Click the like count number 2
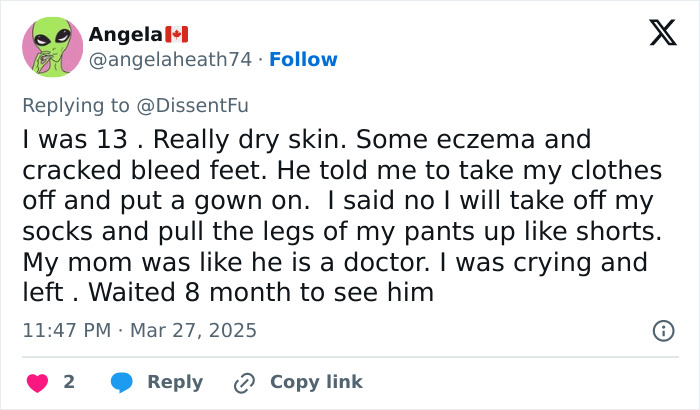This screenshot has width=700, height=410. click(69, 382)
